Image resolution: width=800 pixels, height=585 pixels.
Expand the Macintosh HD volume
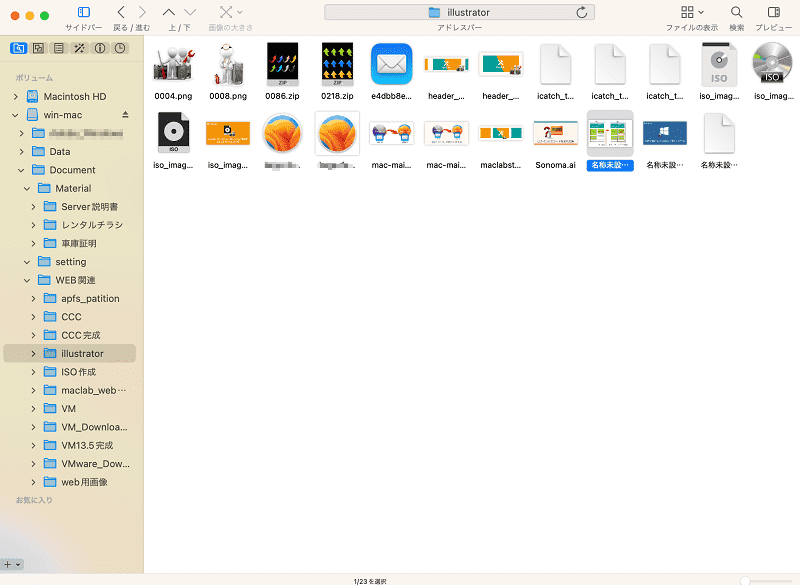pos(15,96)
